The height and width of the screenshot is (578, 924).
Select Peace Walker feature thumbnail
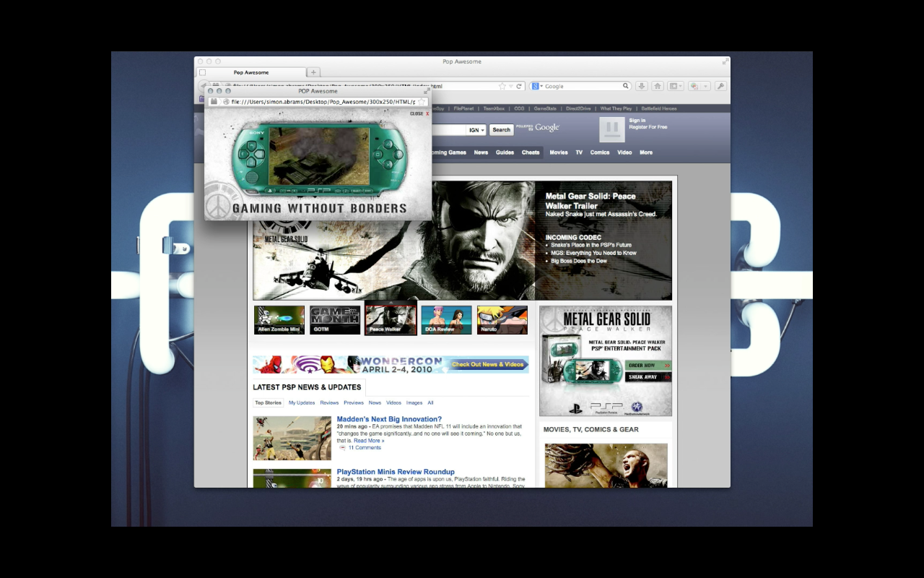(x=391, y=320)
